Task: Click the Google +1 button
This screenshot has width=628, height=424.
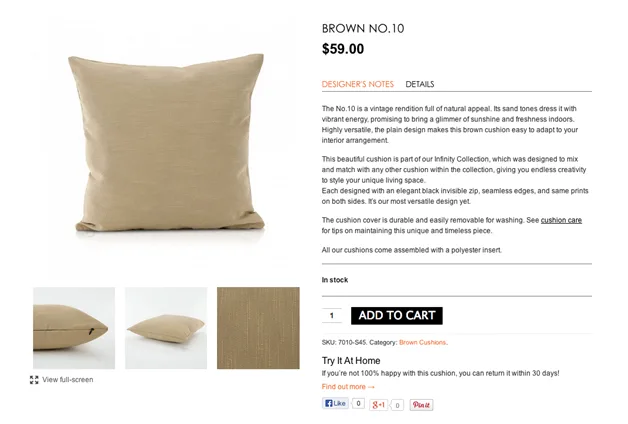Action: tap(379, 405)
